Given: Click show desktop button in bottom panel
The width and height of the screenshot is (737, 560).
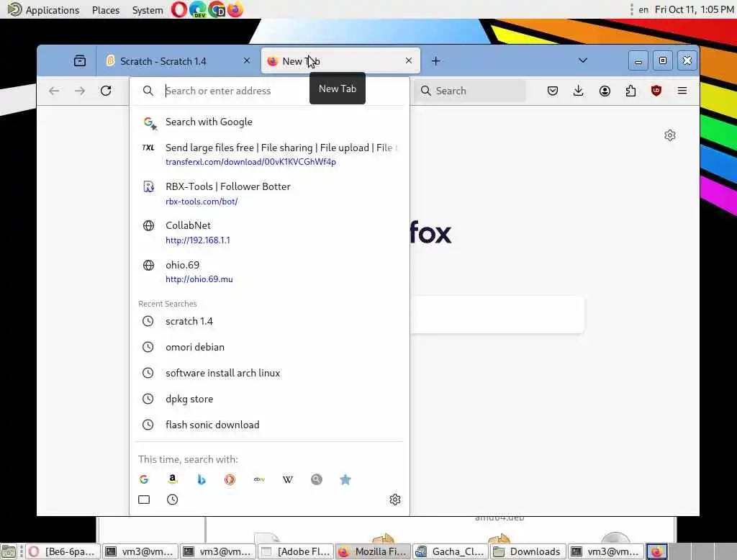Looking at the screenshot, I should [x=9, y=551].
